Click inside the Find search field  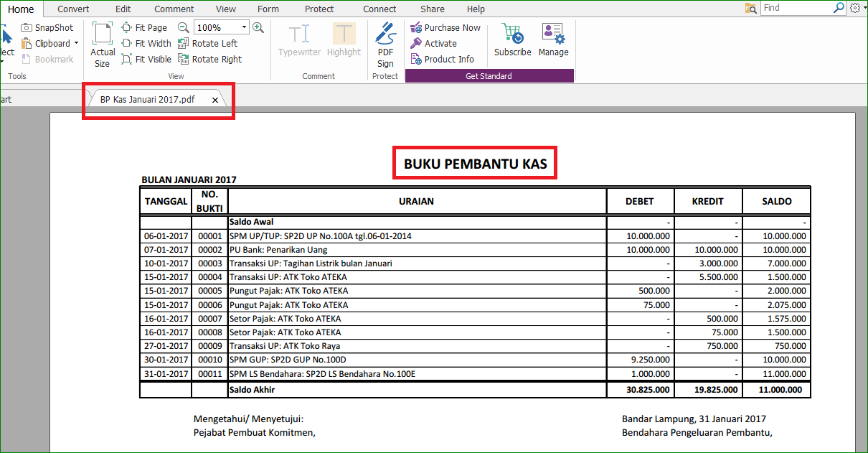pos(796,8)
